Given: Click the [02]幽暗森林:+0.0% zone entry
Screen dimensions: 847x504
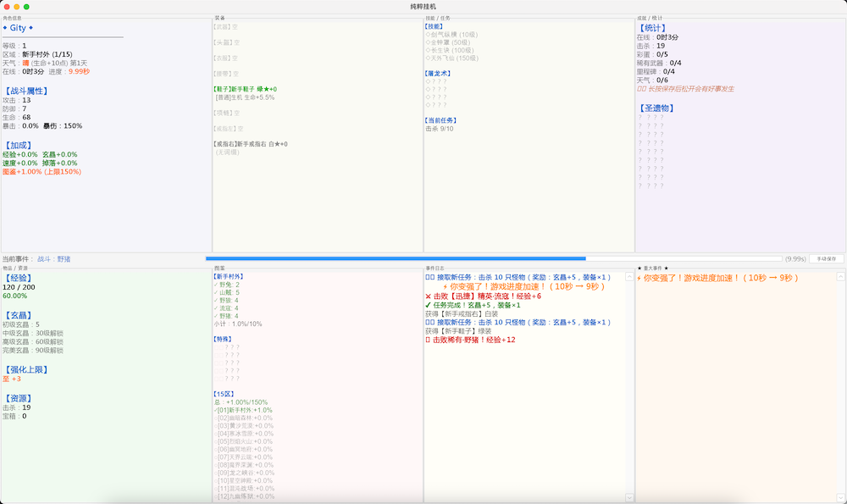Looking at the screenshot, I should (x=243, y=418).
